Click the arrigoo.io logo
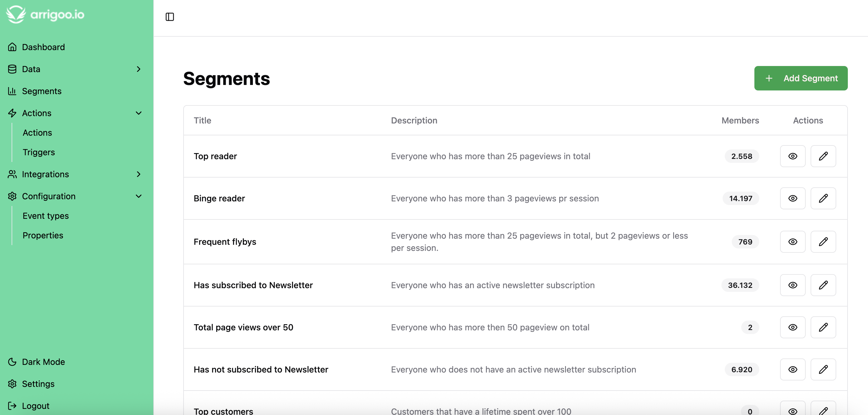Viewport: 868px width, 415px height. [45, 14]
